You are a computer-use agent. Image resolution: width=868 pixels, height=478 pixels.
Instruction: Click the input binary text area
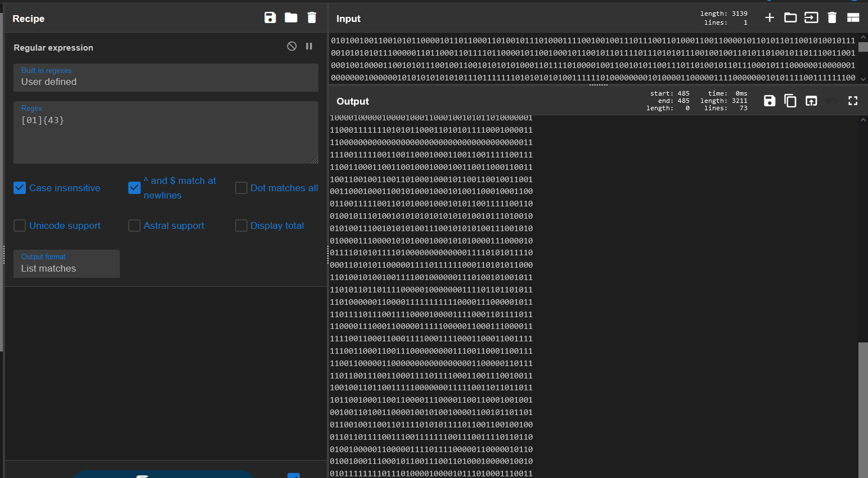(593, 59)
